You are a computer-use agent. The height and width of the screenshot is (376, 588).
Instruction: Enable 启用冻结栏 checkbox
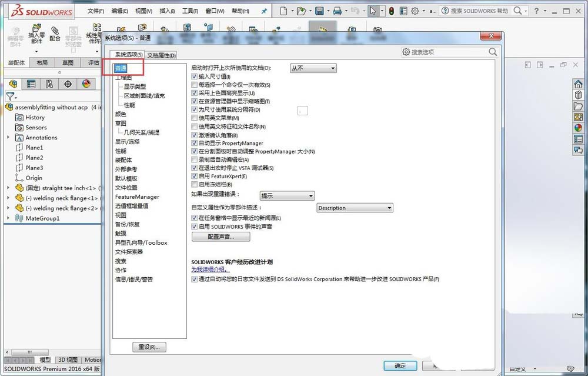194,184
